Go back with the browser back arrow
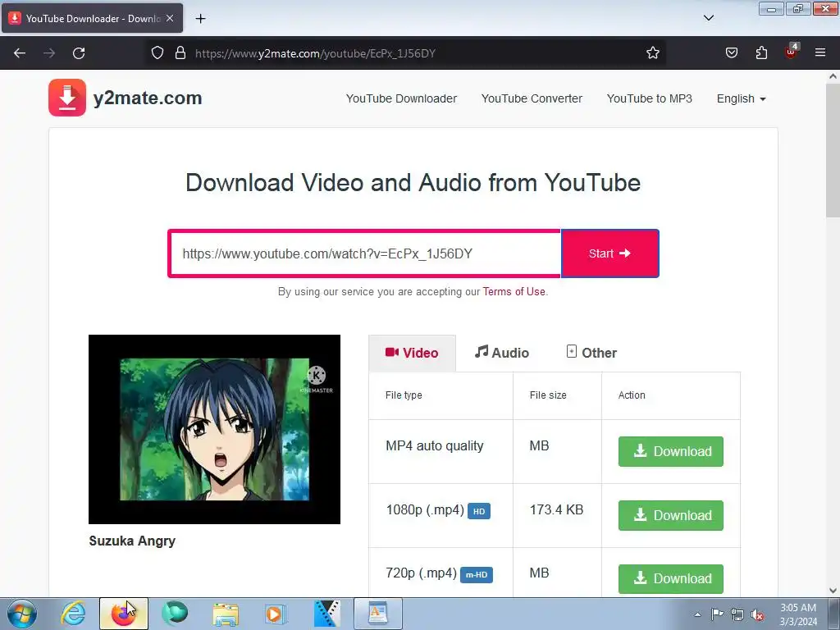The image size is (840, 630). 20,53
